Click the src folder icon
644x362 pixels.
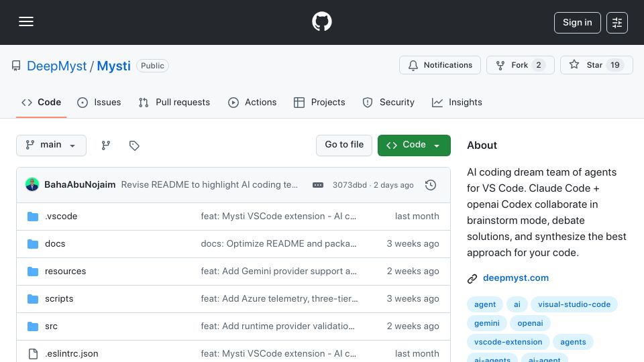click(x=33, y=326)
